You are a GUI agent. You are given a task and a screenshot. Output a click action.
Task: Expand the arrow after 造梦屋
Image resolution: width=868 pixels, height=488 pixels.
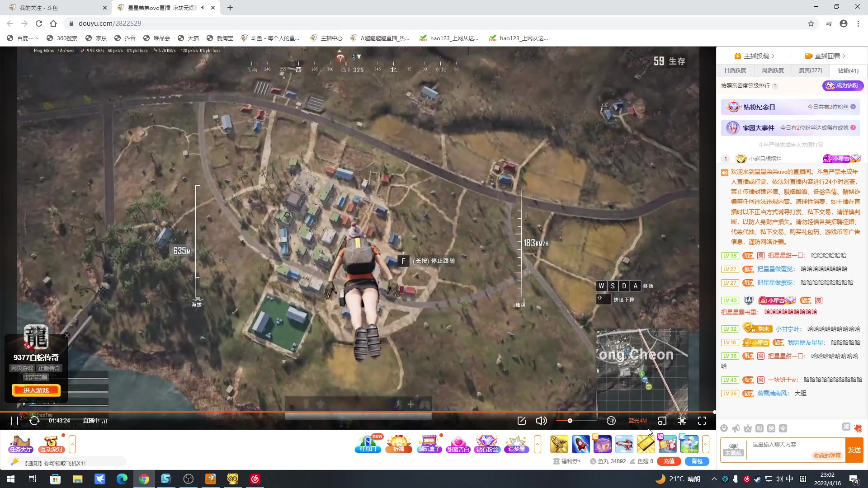click(538, 444)
